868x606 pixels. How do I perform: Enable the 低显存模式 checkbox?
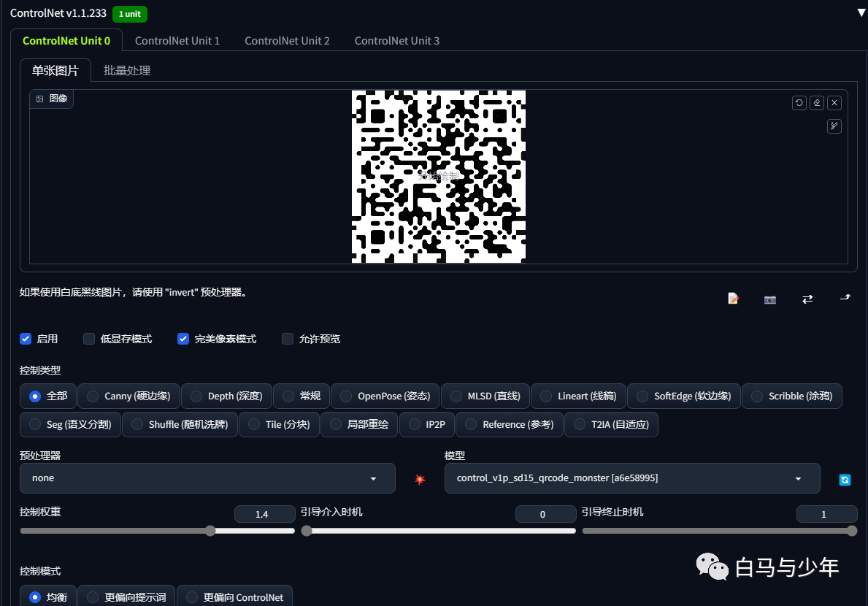pos(88,339)
